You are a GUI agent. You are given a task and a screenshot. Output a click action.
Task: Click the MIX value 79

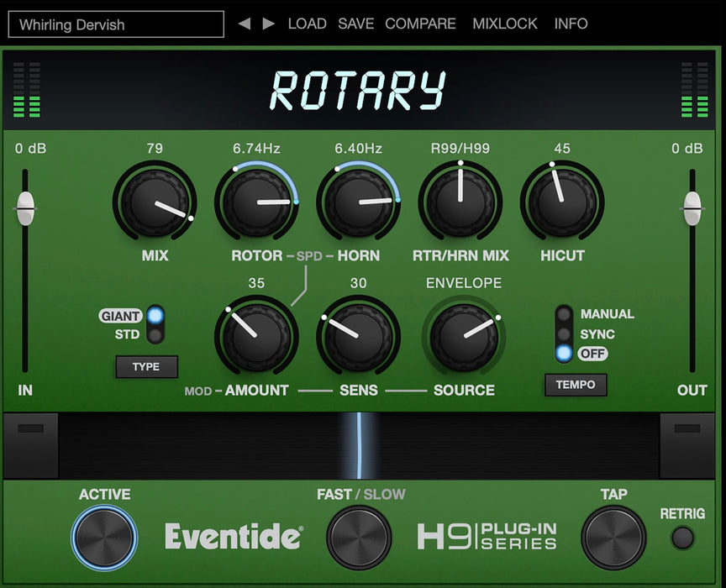[x=155, y=148]
